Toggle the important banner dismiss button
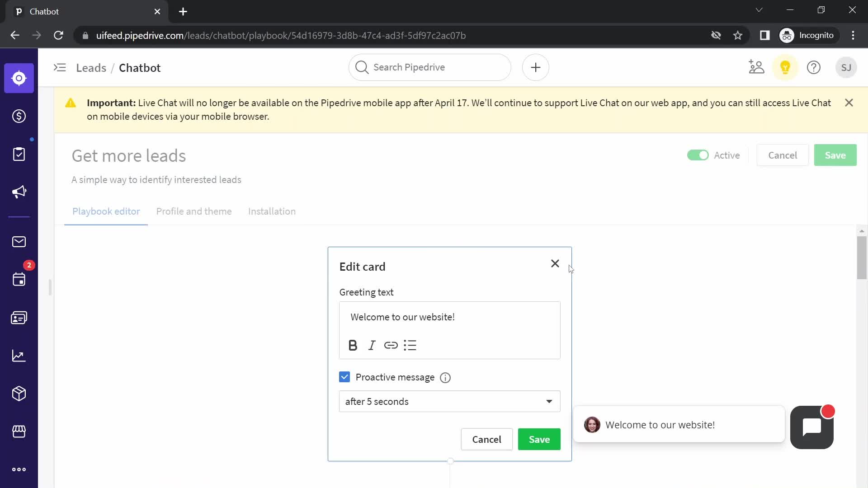 coord(849,103)
